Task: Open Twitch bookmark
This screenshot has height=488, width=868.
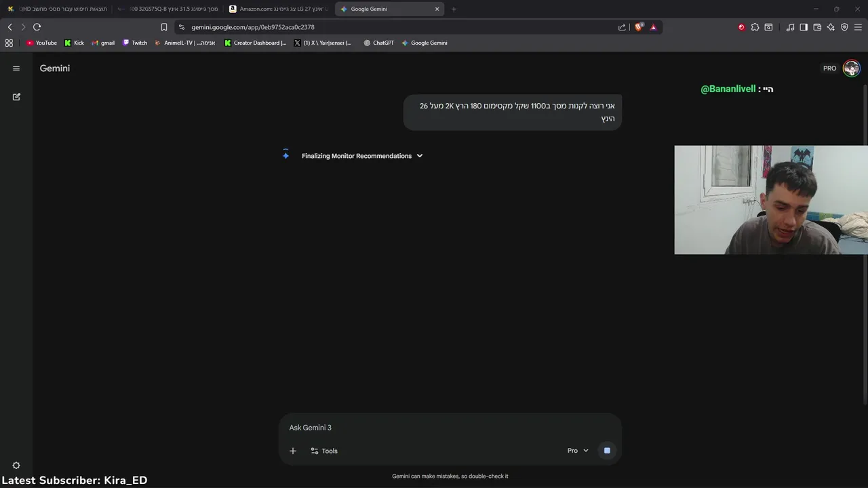Action: coord(135,43)
